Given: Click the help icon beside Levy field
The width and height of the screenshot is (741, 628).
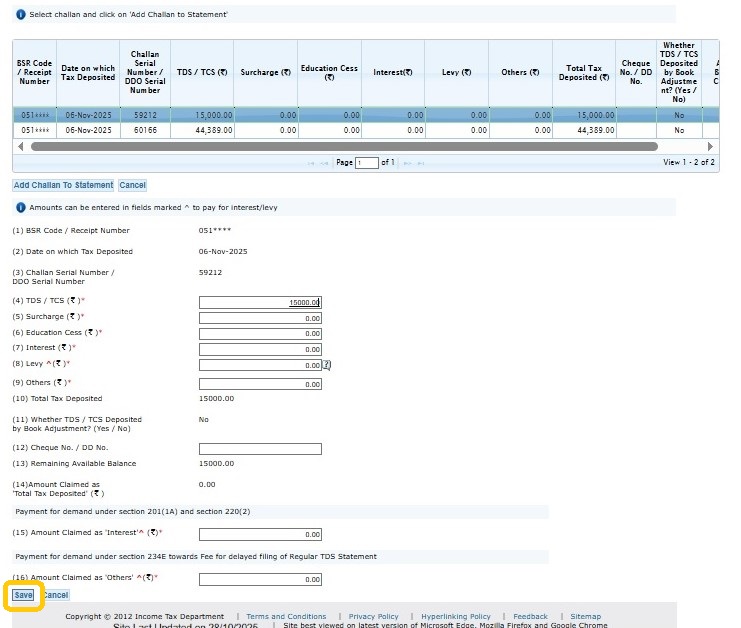Looking at the screenshot, I should tap(326, 365).
